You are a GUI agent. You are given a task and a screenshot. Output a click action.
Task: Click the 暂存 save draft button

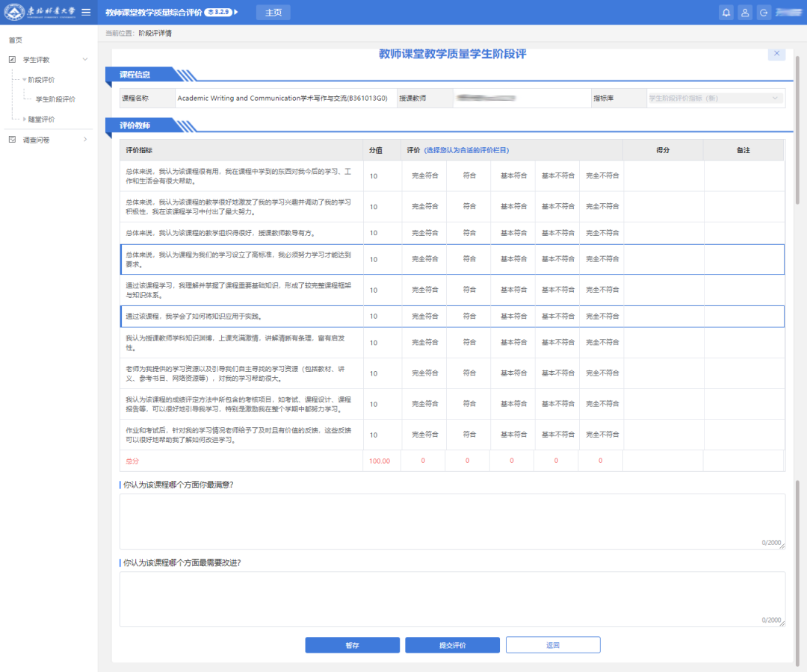pos(352,645)
